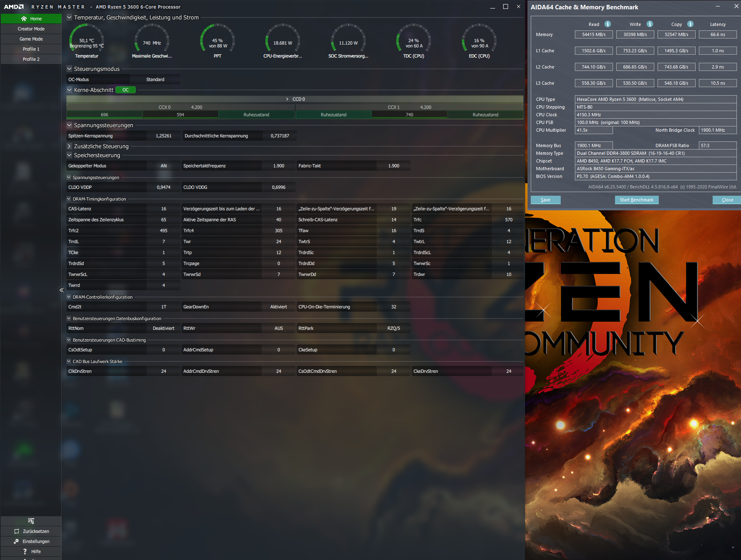Switch to the Creator Mode tab
Screen dimensions: 741x560
31,29
